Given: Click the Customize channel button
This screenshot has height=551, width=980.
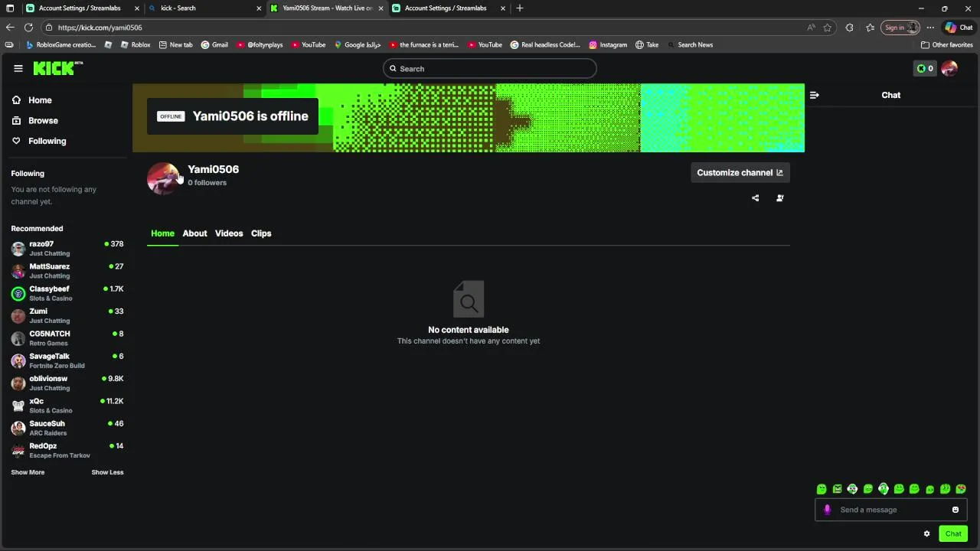Looking at the screenshot, I should [740, 172].
